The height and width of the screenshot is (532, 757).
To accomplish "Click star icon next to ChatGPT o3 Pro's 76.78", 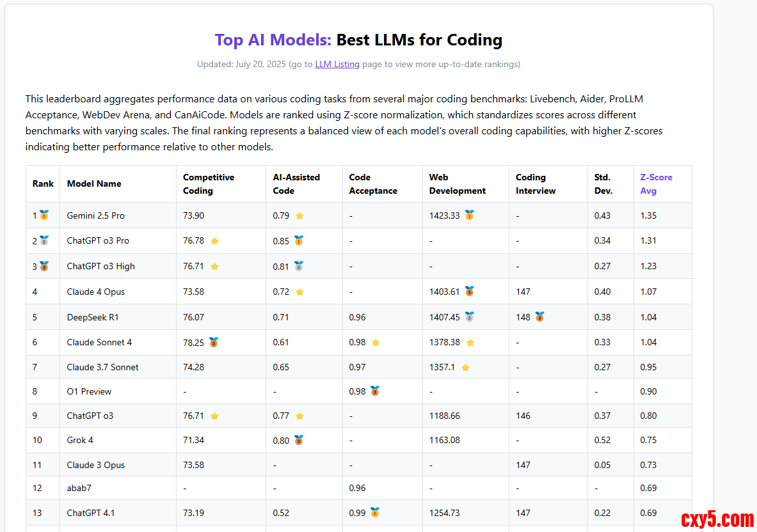I will point(214,241).
